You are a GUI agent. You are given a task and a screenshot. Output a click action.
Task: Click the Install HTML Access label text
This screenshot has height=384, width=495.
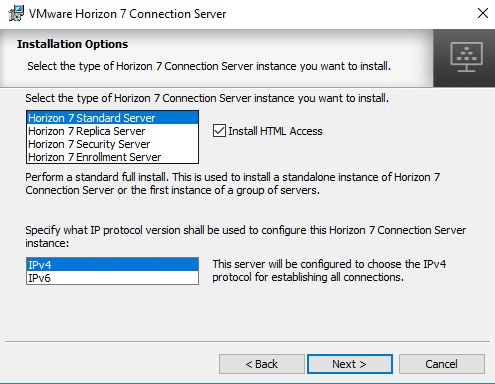[275, 131]
